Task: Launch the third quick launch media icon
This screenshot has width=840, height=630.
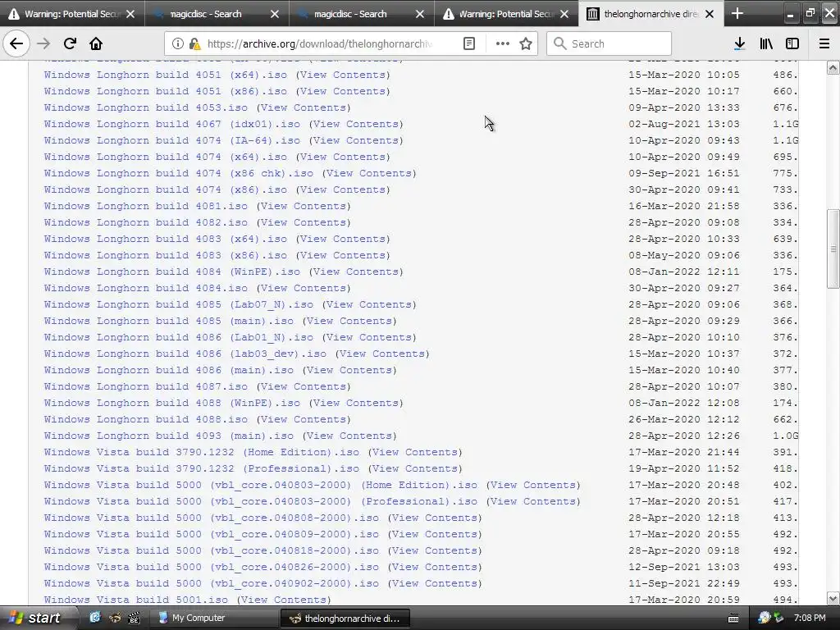Action: click(x=134, y=618)
